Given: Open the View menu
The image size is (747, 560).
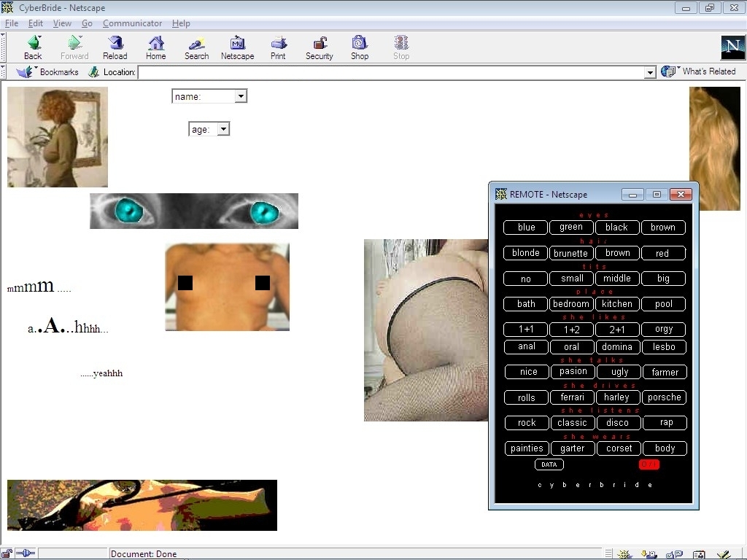Looking at the screenshot, I should coord(62,23).
